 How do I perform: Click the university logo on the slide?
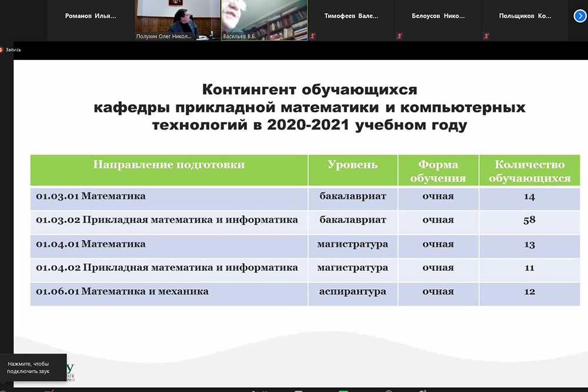tap(71, 371)
